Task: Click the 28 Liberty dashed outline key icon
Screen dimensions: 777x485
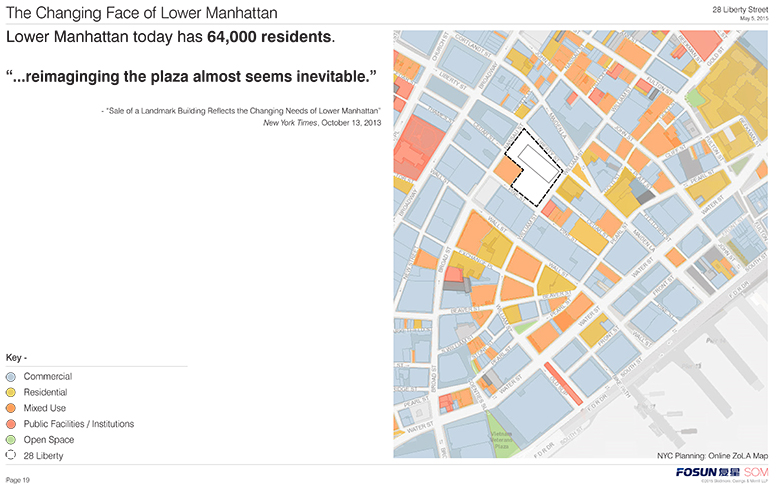Action: click(x=11, y=455)
